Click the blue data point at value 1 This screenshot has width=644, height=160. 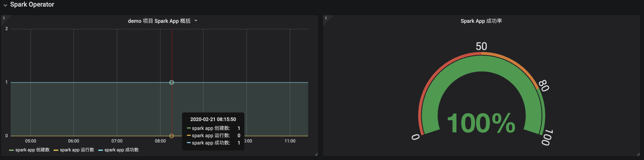[x=171, y=82]
